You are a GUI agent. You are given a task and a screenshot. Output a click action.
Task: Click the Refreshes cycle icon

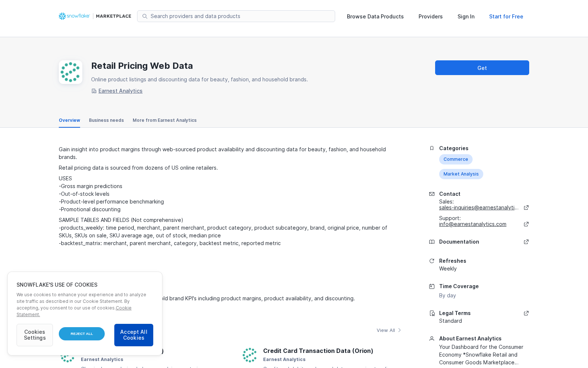pos(432,261)
